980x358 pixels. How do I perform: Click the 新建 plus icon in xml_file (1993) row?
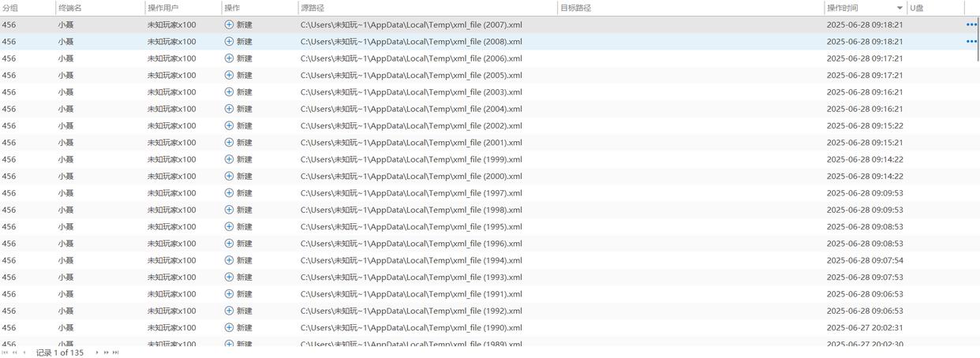[x=229, y=277]
